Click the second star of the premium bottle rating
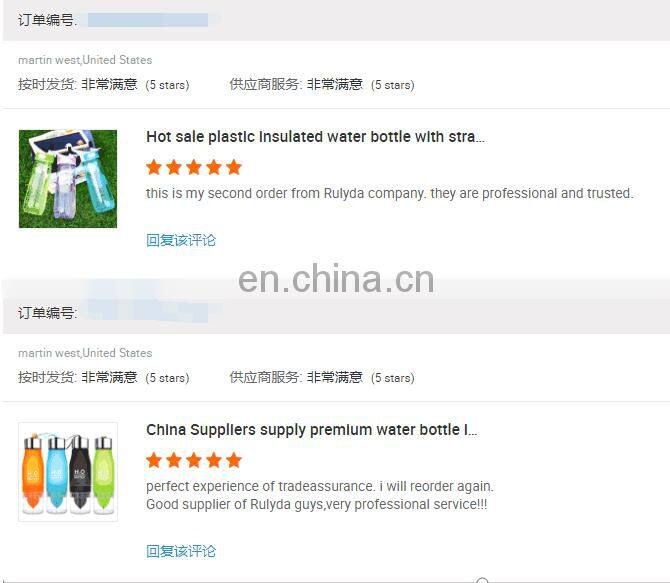 [x=174, y=460]
